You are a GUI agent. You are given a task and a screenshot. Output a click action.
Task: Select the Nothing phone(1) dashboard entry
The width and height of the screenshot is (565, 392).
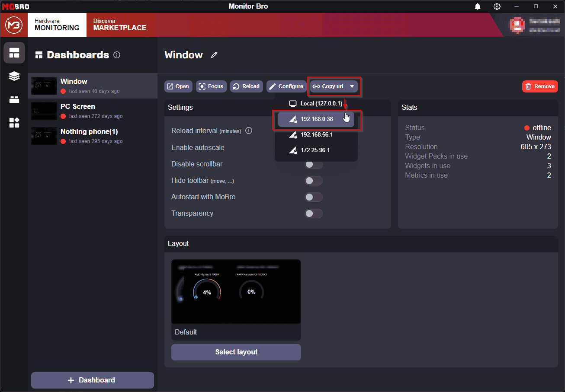point(93,136)
